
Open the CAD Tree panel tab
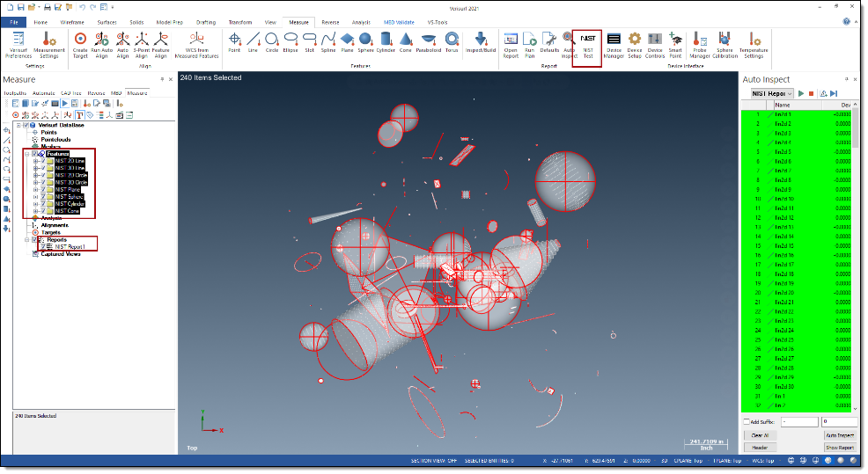click(70, 93)
